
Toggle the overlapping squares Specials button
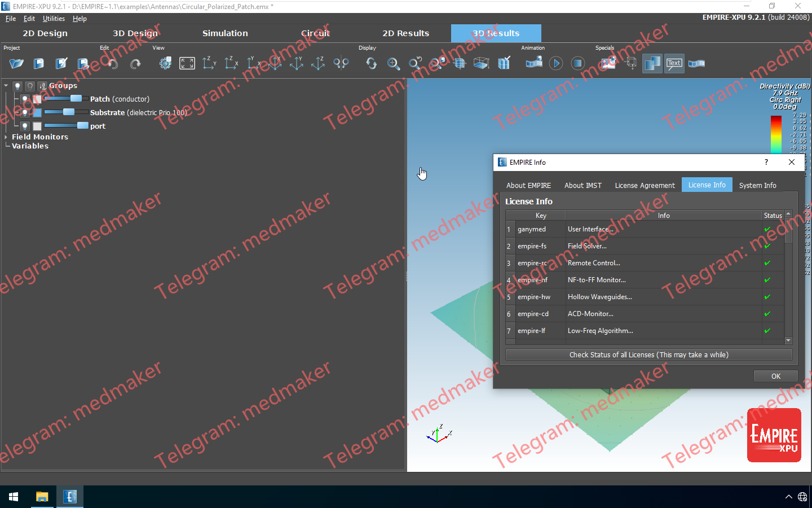coord(652,63)
